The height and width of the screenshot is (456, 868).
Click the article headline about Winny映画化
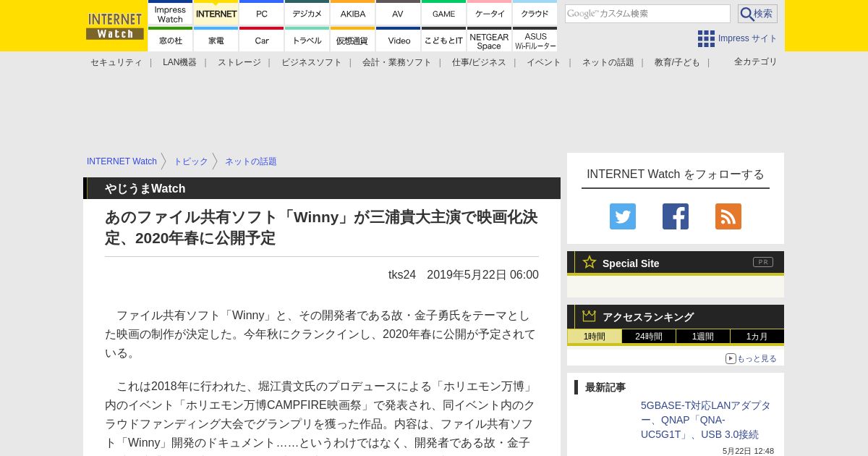pyautogui.click(x=321, y=227)
